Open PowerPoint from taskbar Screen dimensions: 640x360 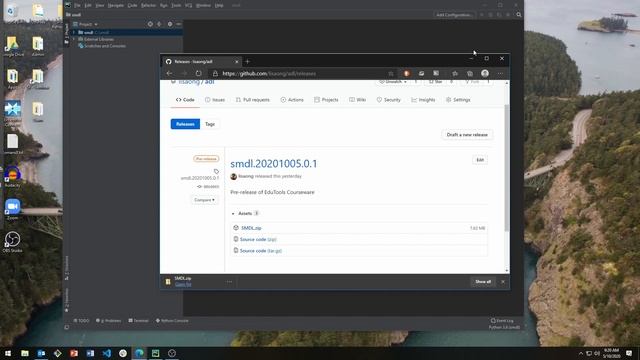(x=74, y=353)
